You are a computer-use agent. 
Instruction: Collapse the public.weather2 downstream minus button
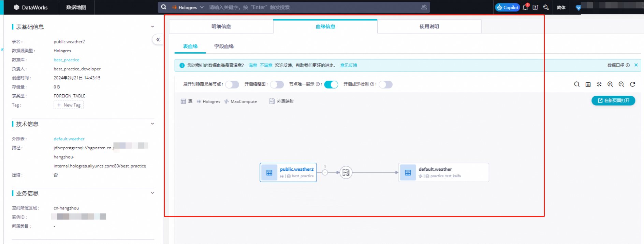pyautogui.click(x=325, y=173)
